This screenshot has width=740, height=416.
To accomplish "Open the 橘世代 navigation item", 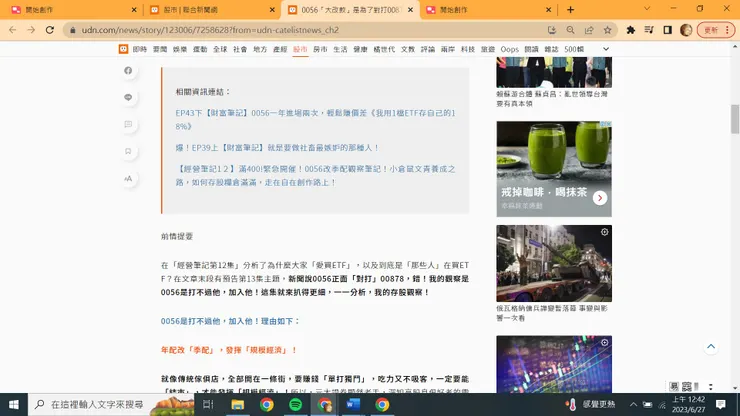I will (384, 49).
